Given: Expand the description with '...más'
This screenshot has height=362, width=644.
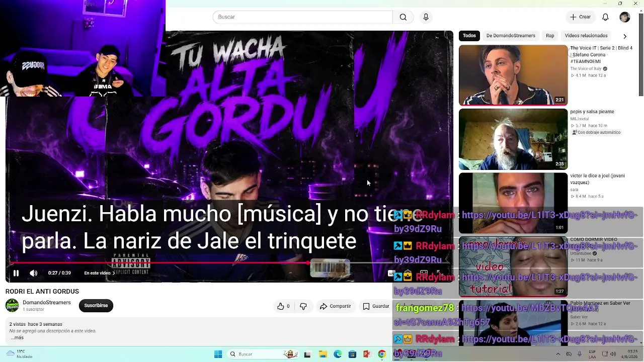Looking at the screenshot, I should click(x=17, y=338).
